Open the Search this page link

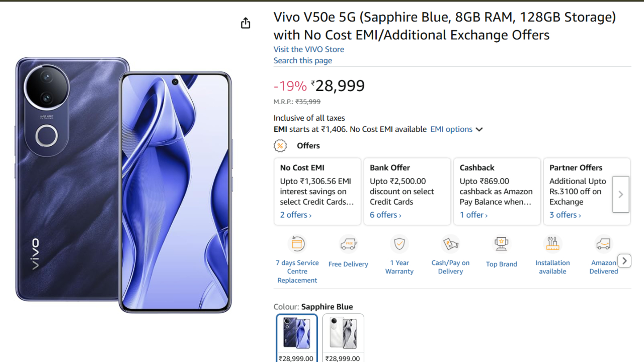click(303, 60)
